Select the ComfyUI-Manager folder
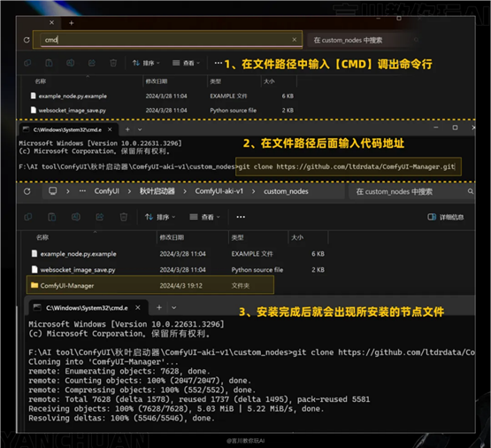Viewport: 491px width, 448px height. pos(150,285)
